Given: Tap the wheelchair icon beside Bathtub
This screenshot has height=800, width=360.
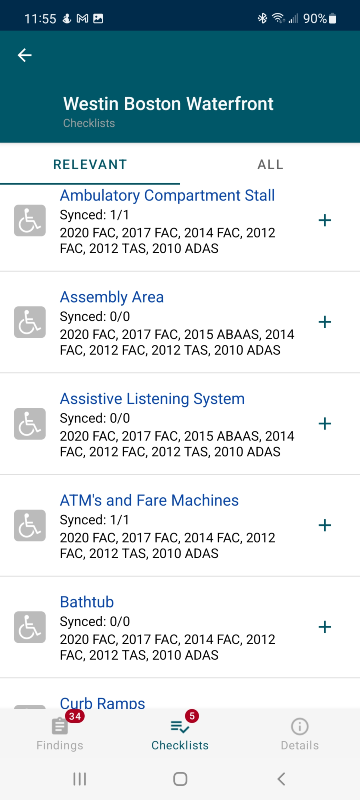Looking at the screenshot, I should click(30, 627).
